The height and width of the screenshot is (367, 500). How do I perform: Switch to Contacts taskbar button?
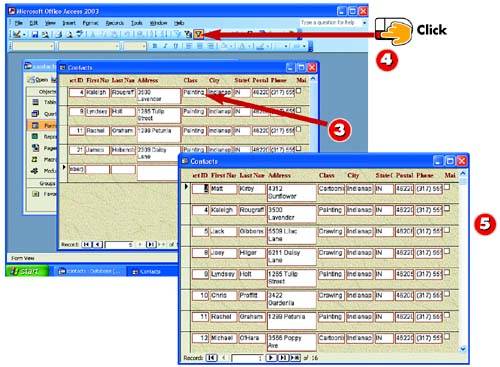tap(148, 271)
